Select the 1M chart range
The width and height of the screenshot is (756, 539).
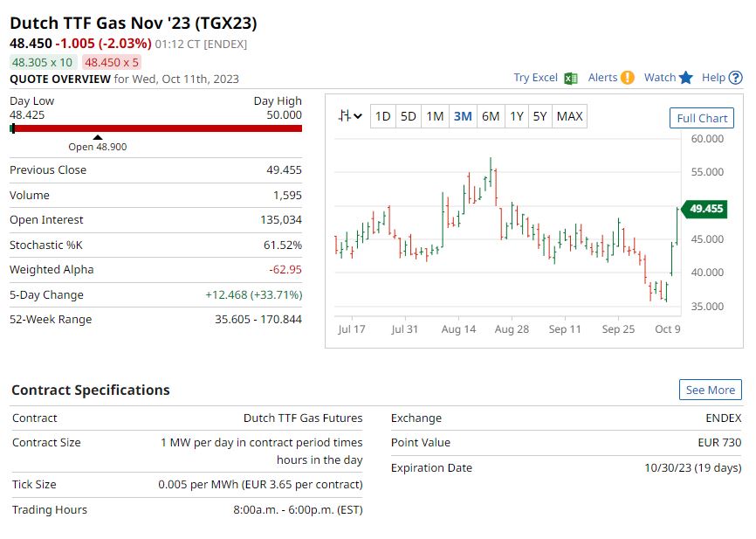(435, 116)
